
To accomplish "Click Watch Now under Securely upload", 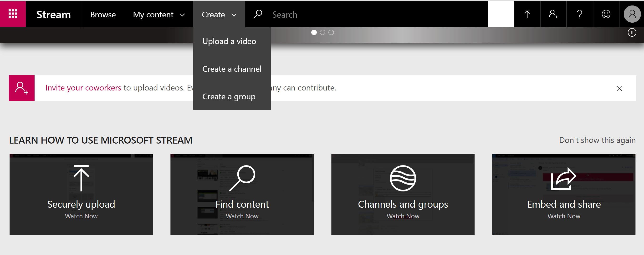I will pos(81,216).
